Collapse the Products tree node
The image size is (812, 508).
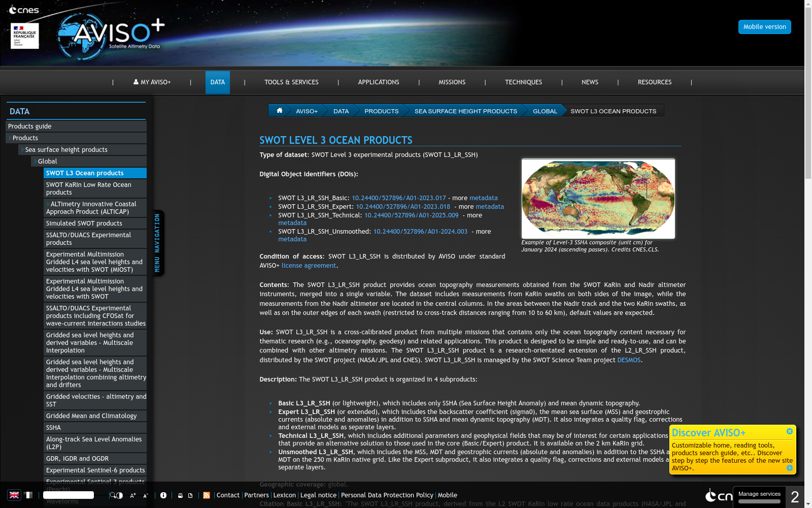pyautogui.click(x=10, y=138)
